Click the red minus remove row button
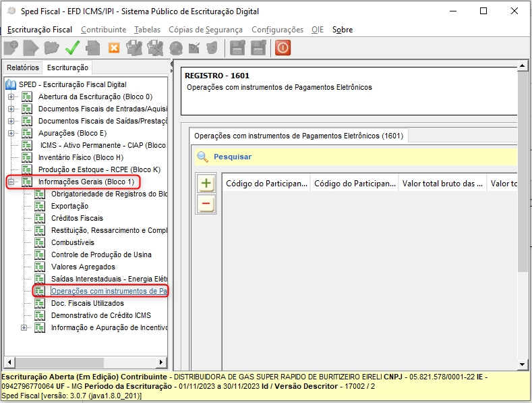 [x=206, y=203]
